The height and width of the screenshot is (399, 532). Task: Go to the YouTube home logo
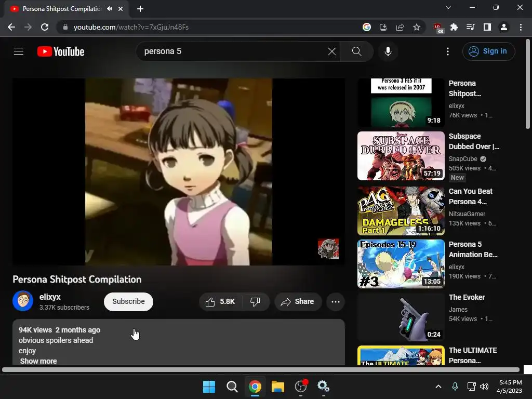(x=61, y=51)
